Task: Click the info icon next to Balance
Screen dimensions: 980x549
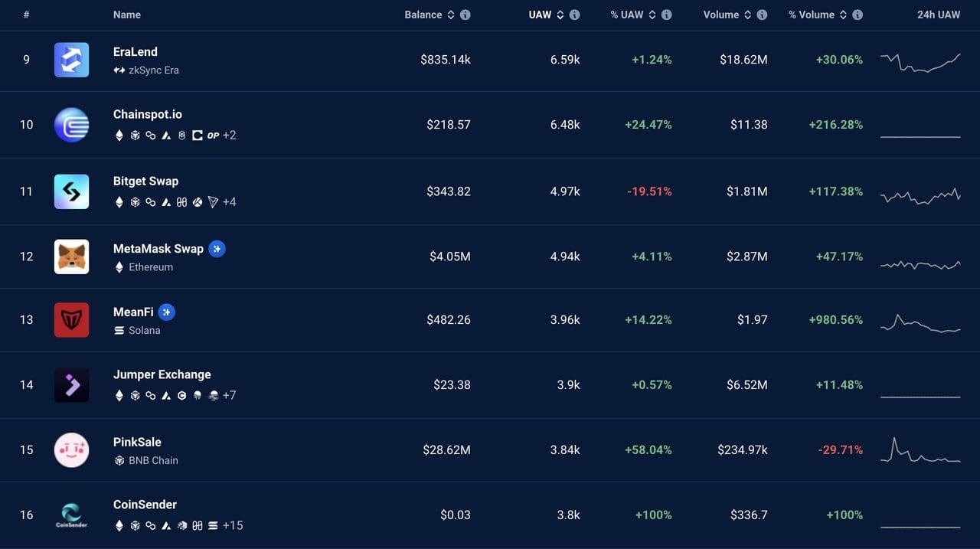Action: click(465, 15)
